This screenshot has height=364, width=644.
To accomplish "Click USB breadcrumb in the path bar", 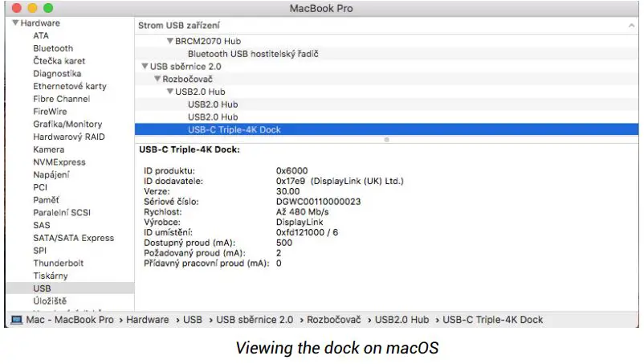I will (193, 320).
